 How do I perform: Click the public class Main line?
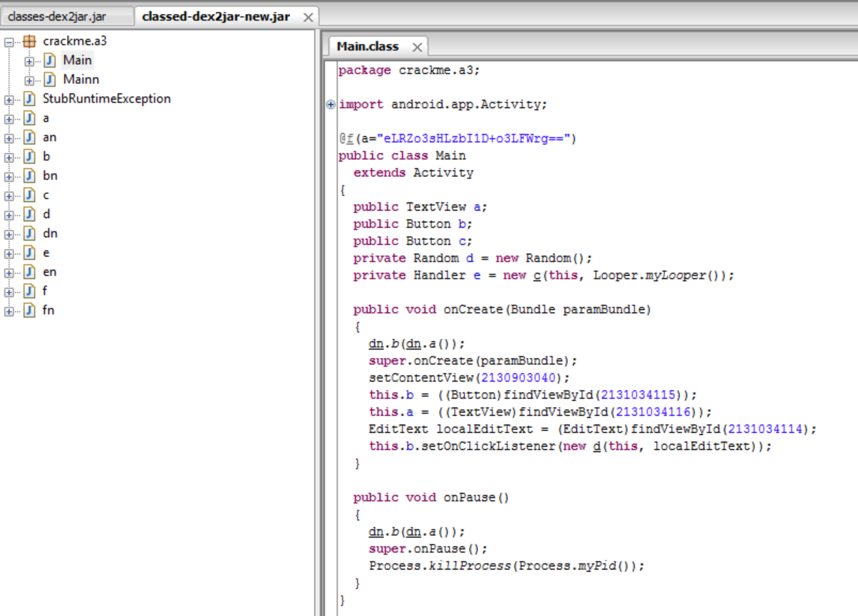pos(402,156)
